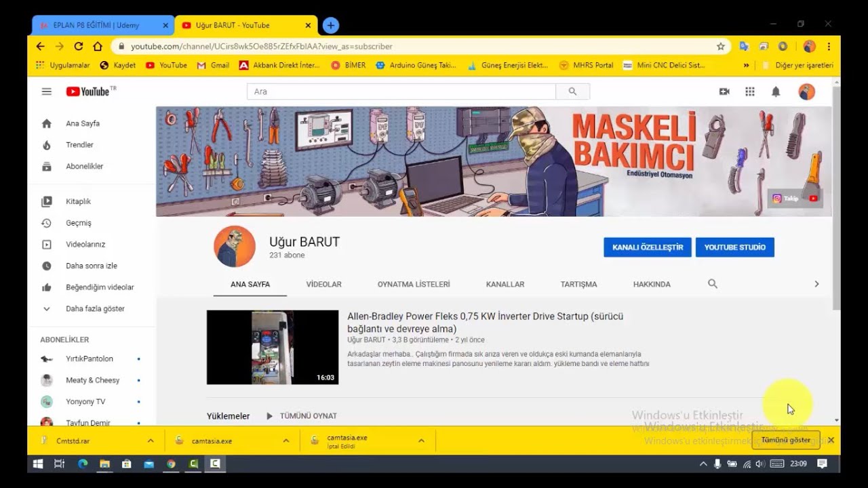This screenshot has width=868, height=488.
Task: Open the TARTIŞMA tab
Action: (x=578, y=284)
